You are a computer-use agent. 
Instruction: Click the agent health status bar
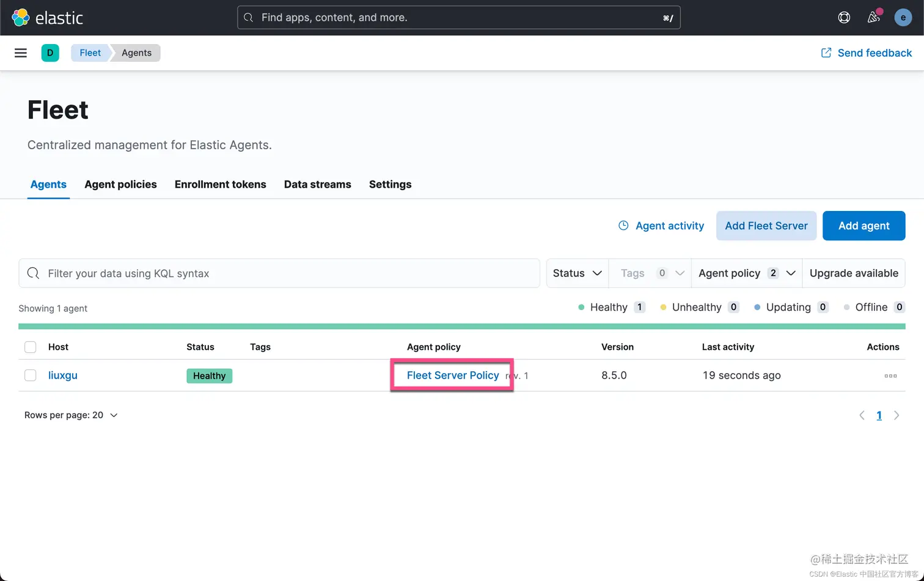[x=461, y=327]
